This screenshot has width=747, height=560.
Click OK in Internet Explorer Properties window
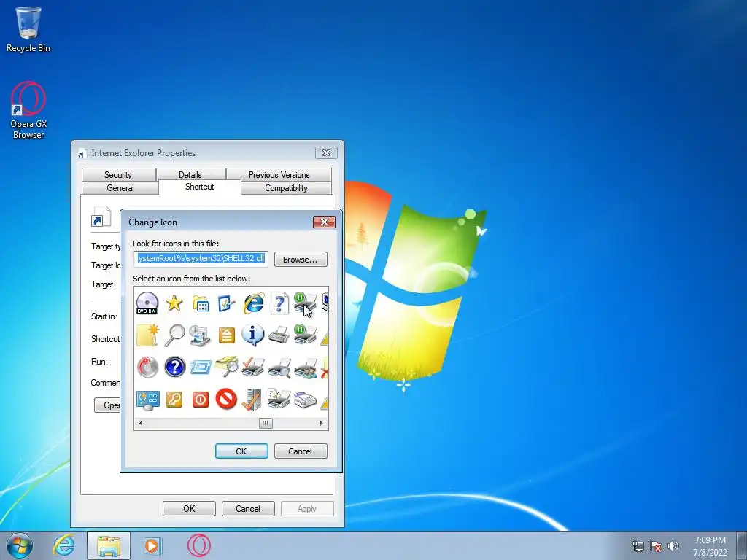click(189, 508)
